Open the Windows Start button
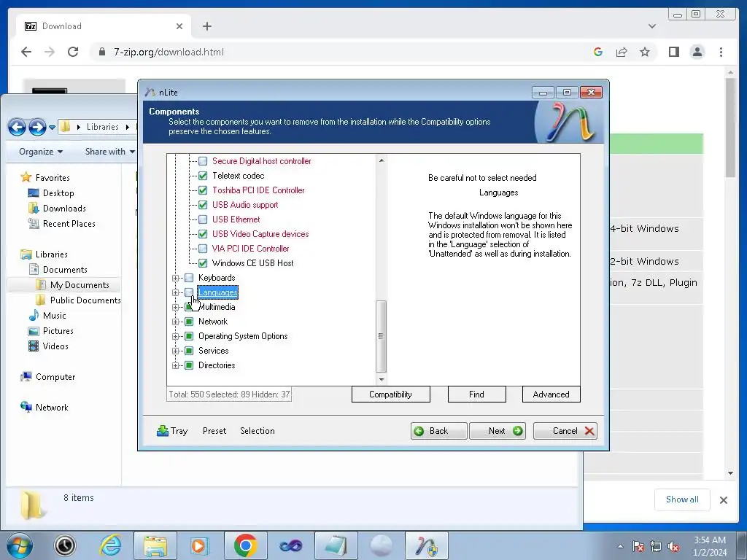747x560 pixels. pyautogui.click(x=20, y=545)
